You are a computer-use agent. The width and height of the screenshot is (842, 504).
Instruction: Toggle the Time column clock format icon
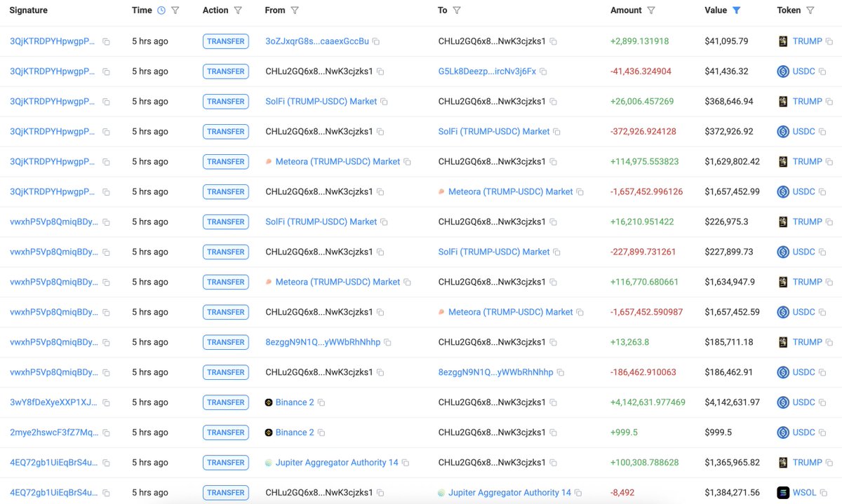point(161,11)
